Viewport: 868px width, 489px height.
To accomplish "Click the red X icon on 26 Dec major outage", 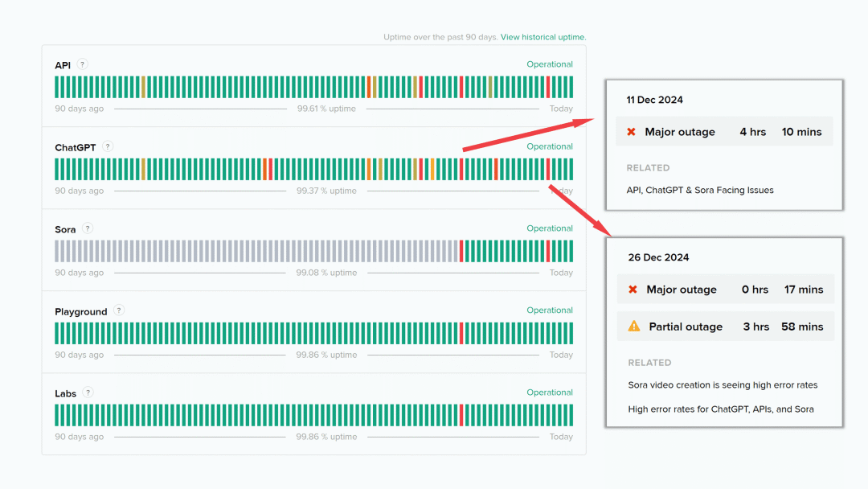I will 633,290.
